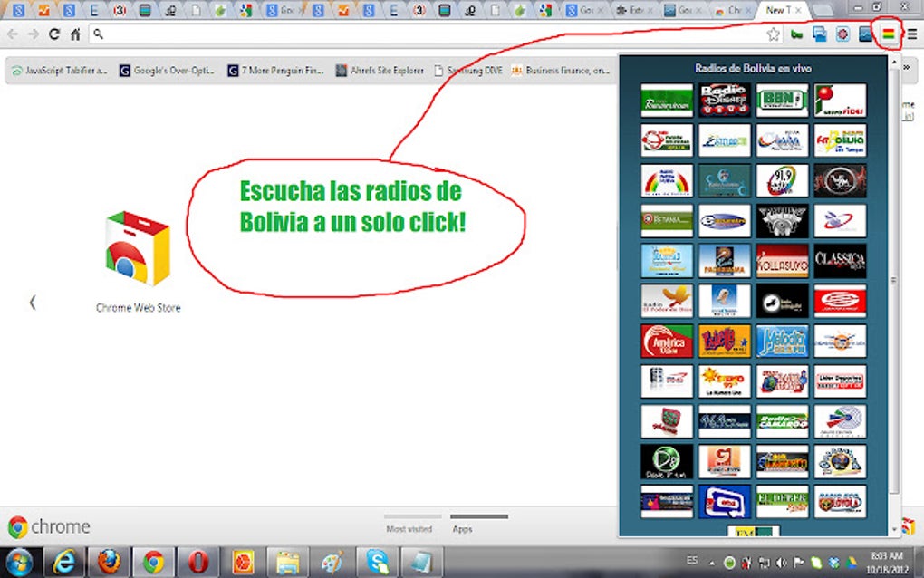
Task: Play the Radio Fides station
Action: click(x=840, y=100)
